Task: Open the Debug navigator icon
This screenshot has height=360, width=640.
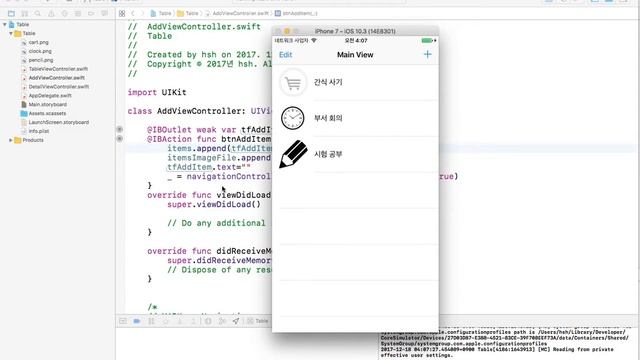Action: [x=78, y=13]
